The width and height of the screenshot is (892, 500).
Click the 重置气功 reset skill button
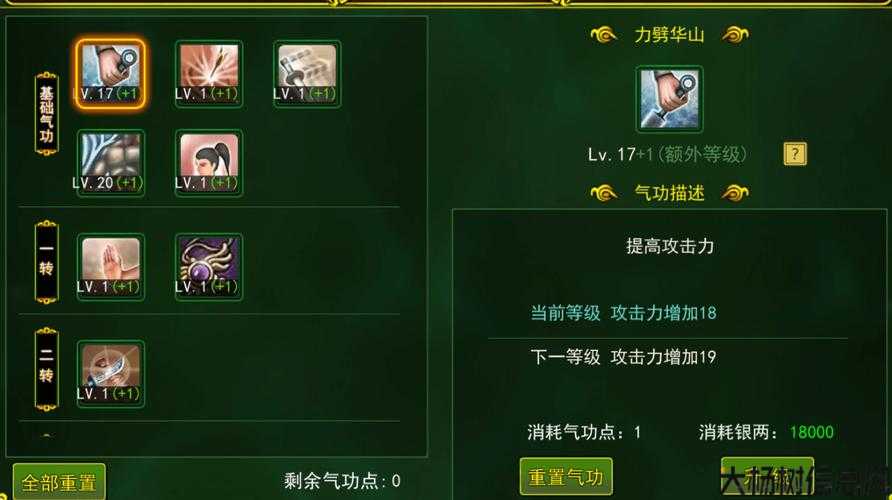566,477
